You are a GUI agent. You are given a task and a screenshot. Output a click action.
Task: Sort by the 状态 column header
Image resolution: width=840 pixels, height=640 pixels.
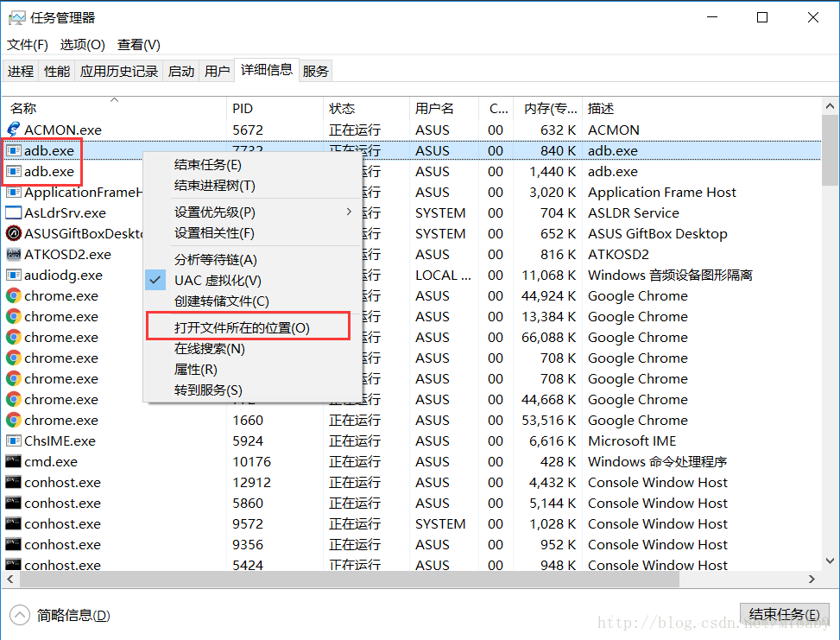[366, 108]
